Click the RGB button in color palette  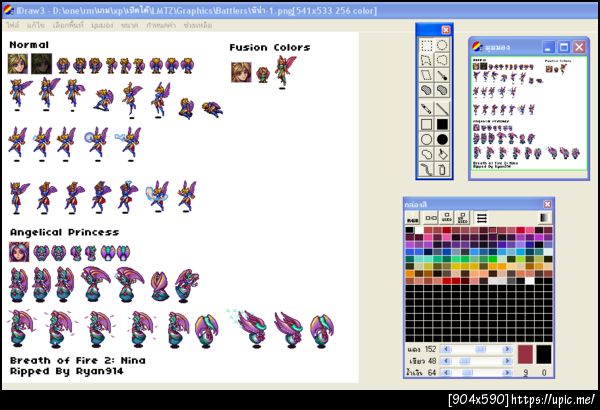pos(412,218)
